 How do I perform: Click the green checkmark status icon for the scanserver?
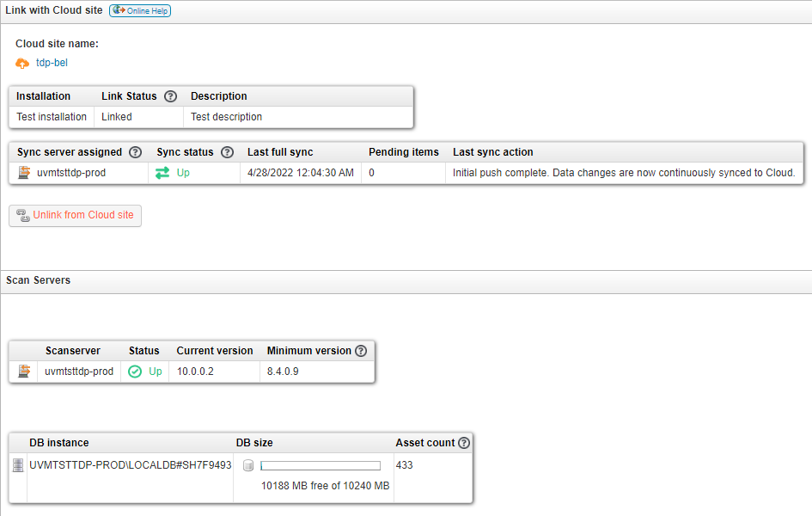pyautogui.click(x=135, y=372)
